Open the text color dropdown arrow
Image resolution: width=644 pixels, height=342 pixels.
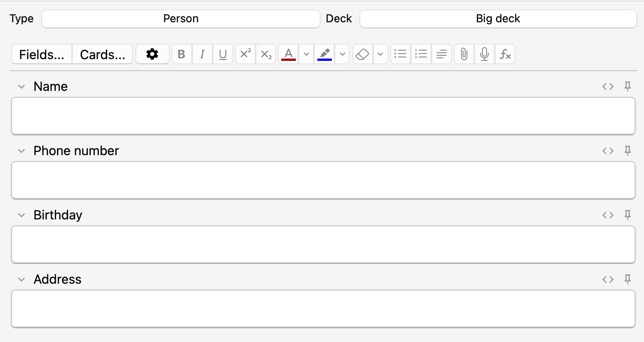coord(306,54)
